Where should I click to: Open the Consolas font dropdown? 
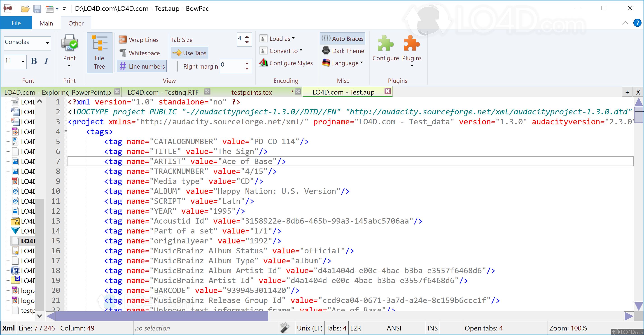(x=47, y=43)
